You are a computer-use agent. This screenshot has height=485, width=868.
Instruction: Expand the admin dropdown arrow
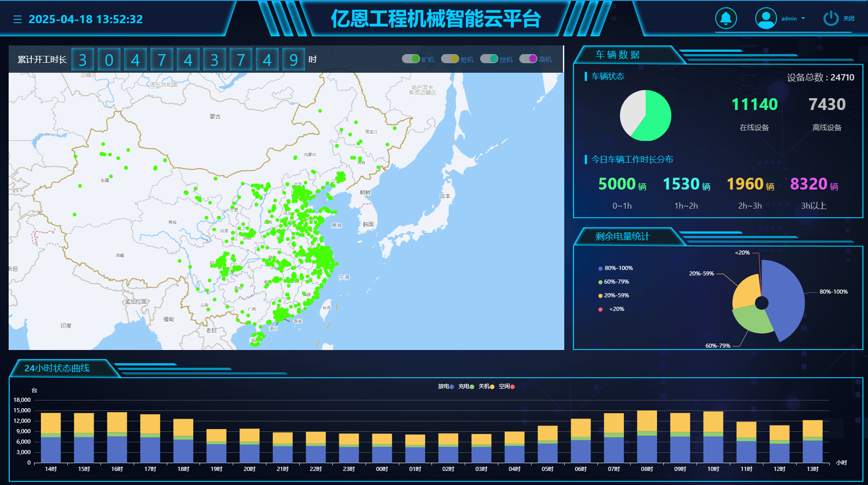803,19
